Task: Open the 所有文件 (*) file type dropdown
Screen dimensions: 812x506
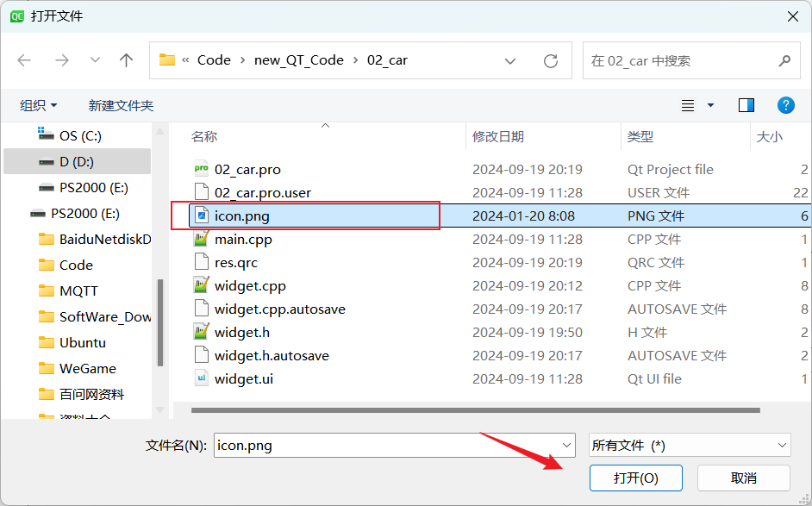Action: coord(690,446)
